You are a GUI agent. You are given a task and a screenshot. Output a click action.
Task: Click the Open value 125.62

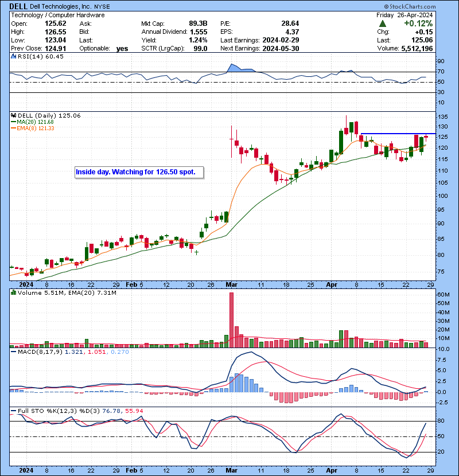click(x=55, y=24)
